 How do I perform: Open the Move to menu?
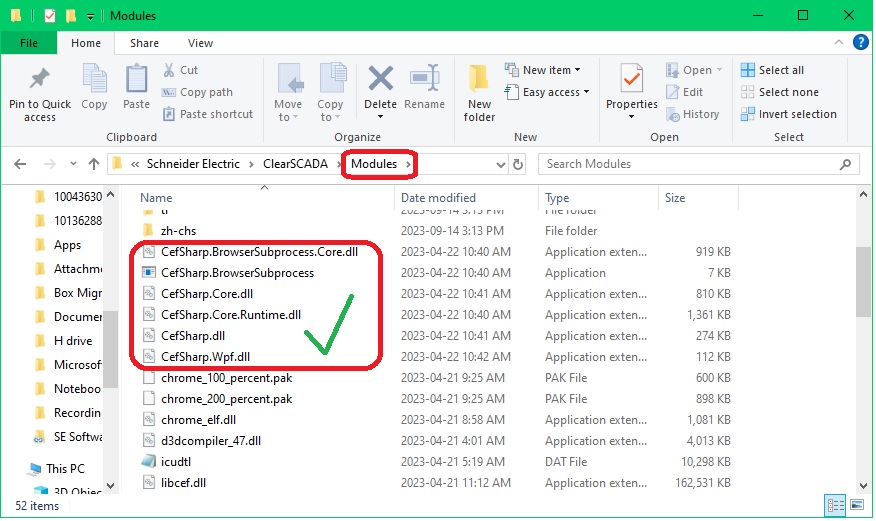[289, 92]
